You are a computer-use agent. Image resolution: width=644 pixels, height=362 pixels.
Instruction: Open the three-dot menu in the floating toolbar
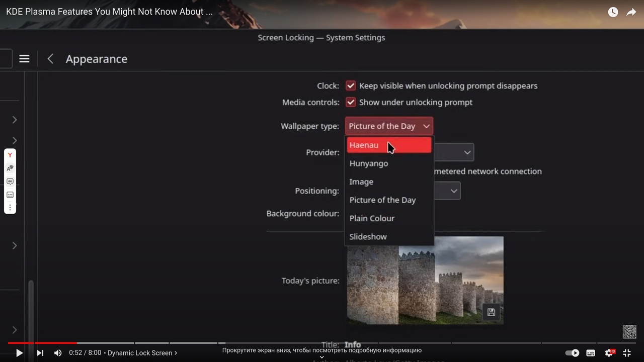(x=10, y=207)
